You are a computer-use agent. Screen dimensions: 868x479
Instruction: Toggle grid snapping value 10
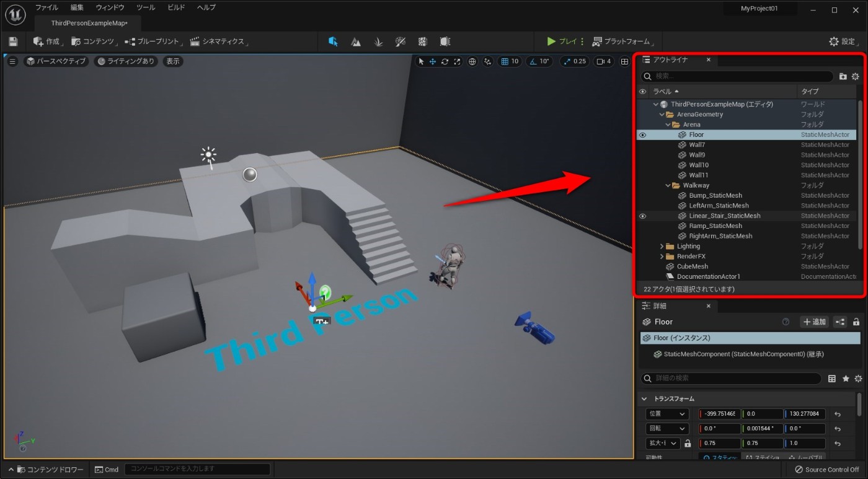(510, 61)
